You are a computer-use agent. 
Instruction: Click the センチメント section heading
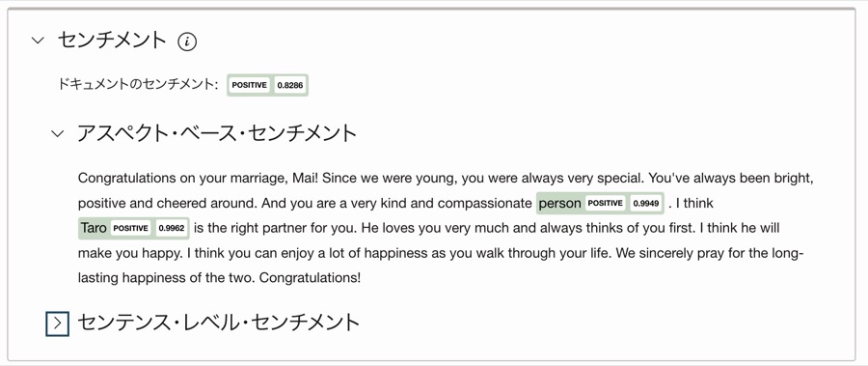point(112,41)
